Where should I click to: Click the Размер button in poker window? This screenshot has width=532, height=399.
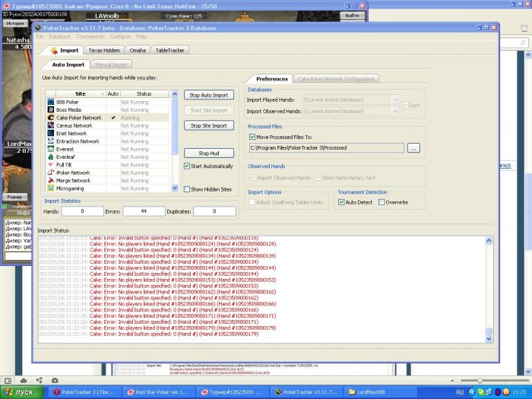(14, 197)
